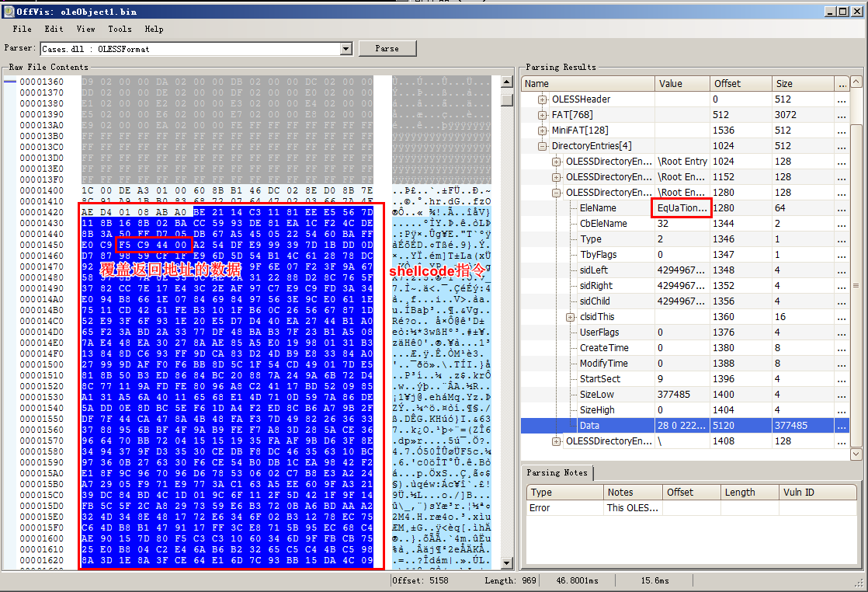Select the EleName row
Screen dimensions: 868x592
click(x=686, y=208)
